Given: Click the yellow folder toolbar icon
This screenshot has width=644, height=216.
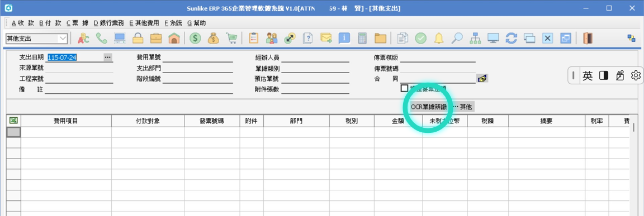Looking at the screenshot, I should pos(380,38).
